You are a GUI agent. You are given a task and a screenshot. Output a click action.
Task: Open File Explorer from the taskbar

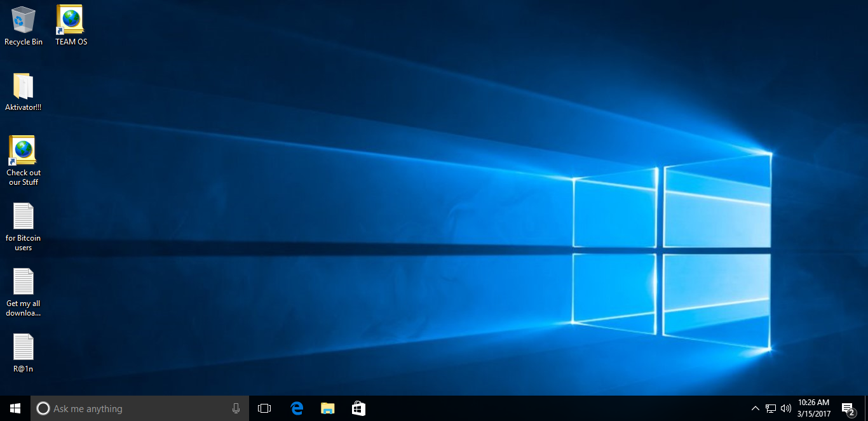tap(327, 408)
